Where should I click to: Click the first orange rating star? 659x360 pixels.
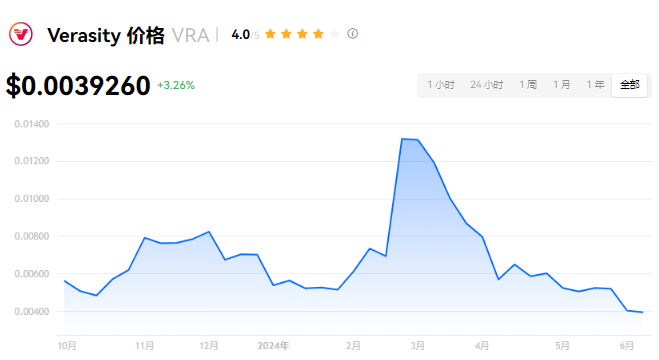[x=271, y=34]
